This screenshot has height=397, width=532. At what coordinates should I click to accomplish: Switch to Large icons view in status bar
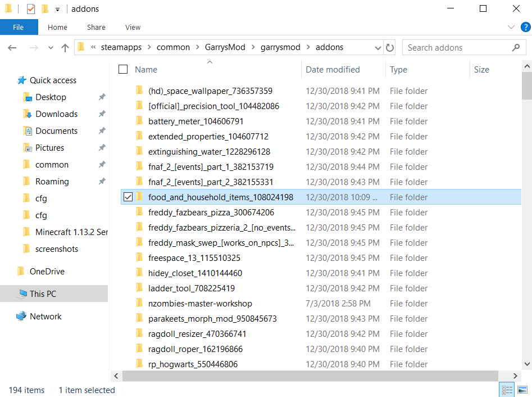(x=522, y=390)
